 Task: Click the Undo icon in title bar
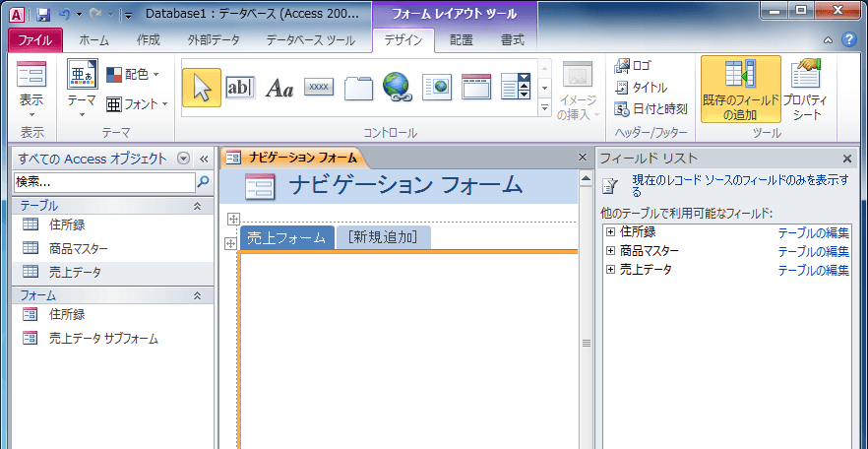tap(64, 15)
